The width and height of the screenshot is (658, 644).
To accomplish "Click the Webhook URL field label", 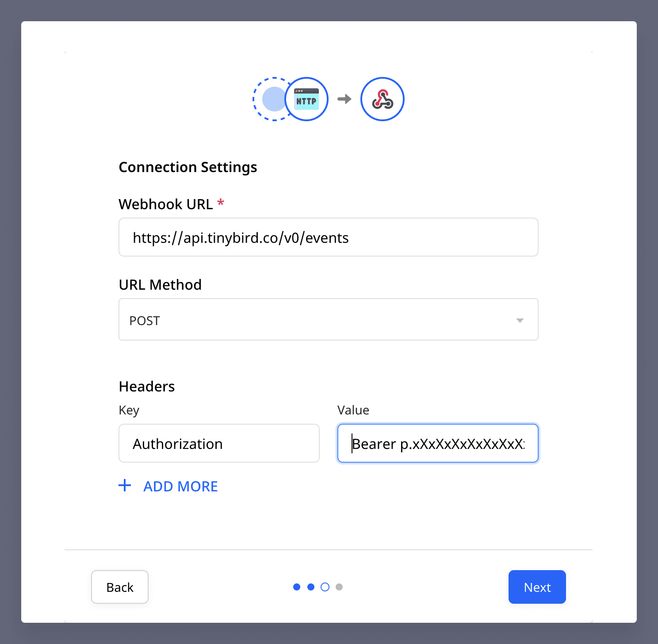I will click(x=166, y=204).
